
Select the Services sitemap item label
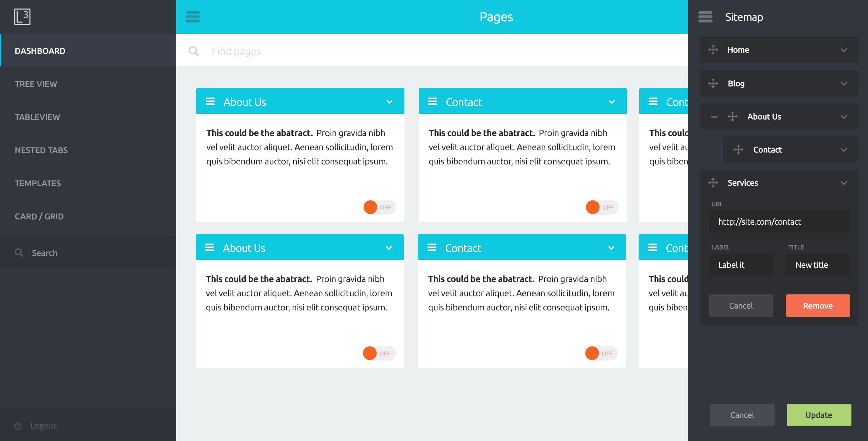point(743,183)
